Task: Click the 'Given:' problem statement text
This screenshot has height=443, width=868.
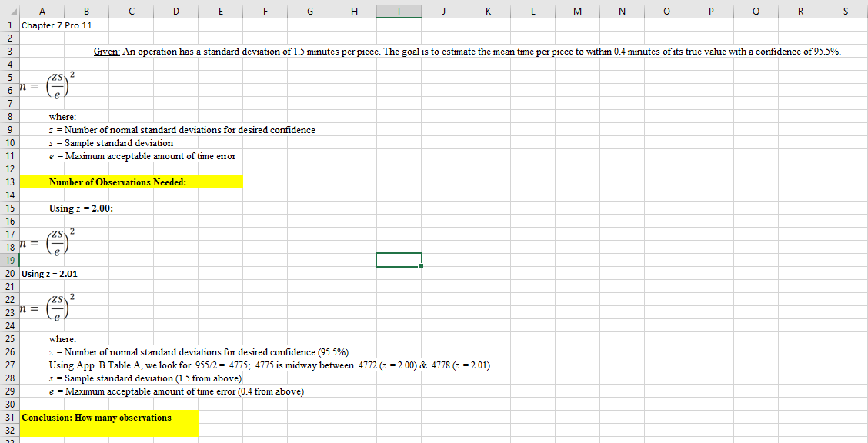Action: click(x=468, y=52)
